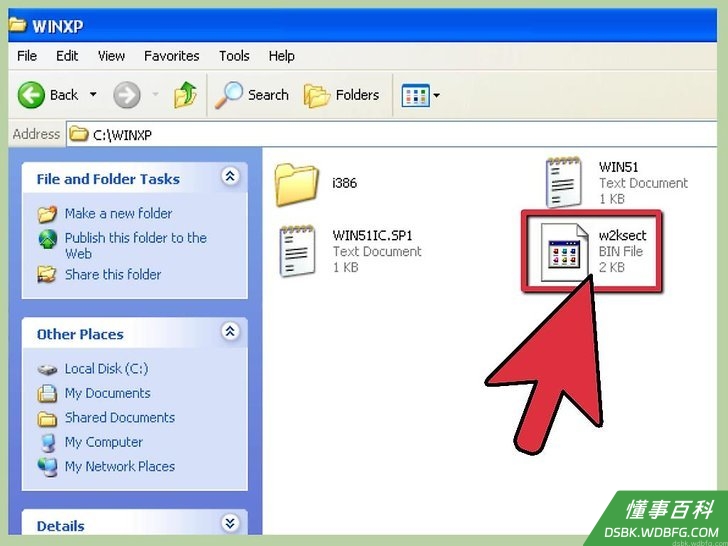
Task: Click the Other Places header
Action: point(135,333)
